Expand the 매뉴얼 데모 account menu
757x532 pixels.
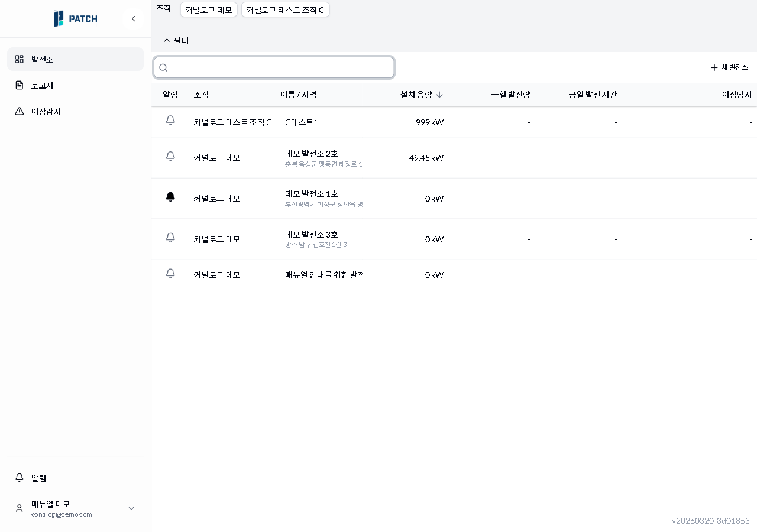coord(131,508)
